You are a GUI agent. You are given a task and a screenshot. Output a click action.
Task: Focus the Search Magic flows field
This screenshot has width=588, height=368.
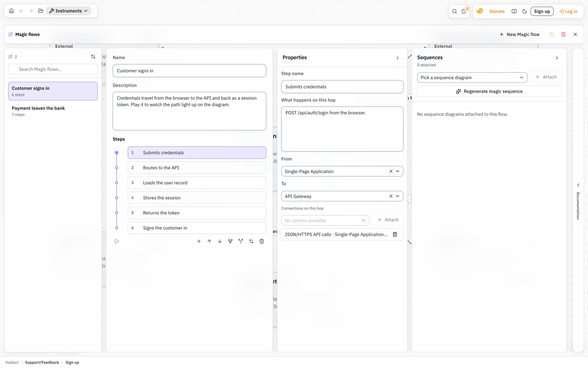click(x=53, y=69)
